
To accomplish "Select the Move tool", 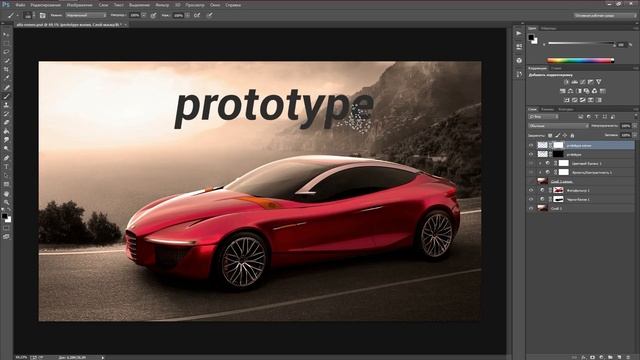I will pyautogui.click(x=6, y=35).
